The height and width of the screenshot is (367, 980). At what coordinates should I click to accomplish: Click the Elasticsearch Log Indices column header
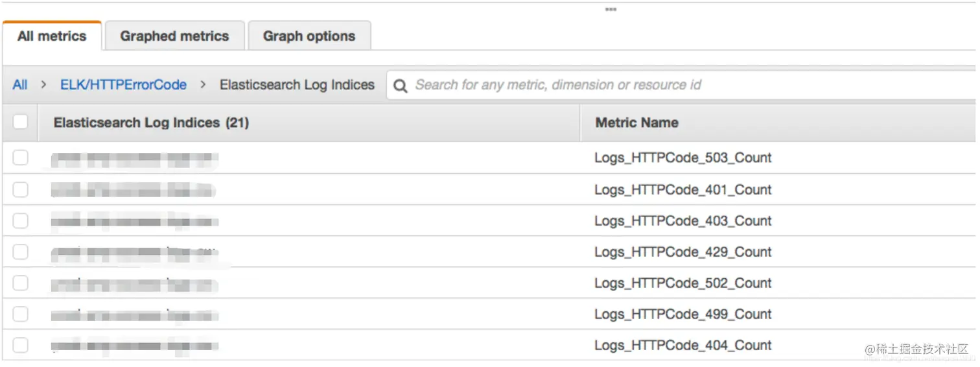151,123
